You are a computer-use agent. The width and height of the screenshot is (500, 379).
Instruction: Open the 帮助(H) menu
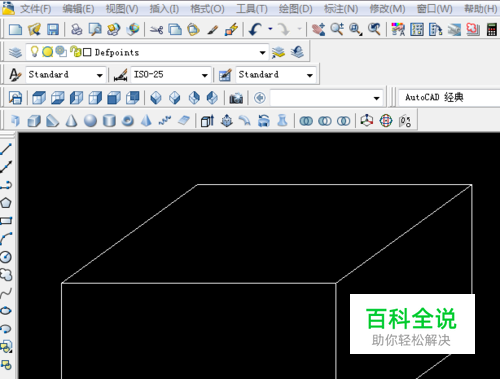pyautogui.click(x=481, y=9)
